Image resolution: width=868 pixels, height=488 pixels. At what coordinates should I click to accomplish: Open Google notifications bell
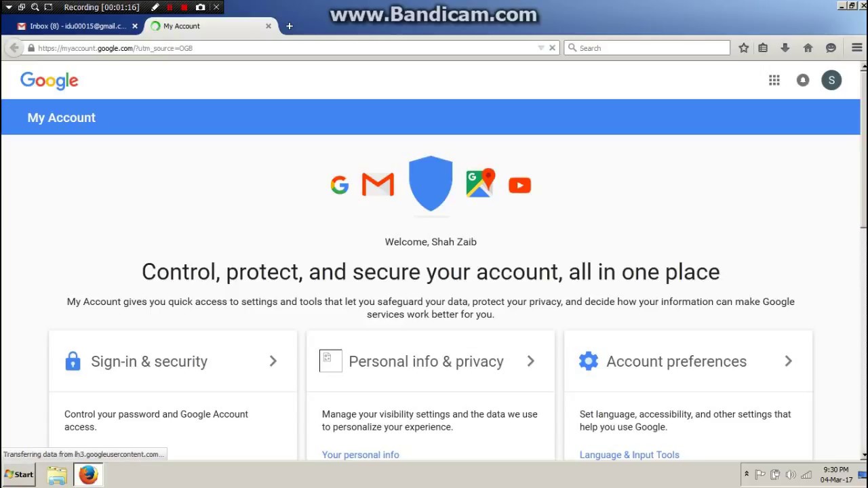(803, 81)
